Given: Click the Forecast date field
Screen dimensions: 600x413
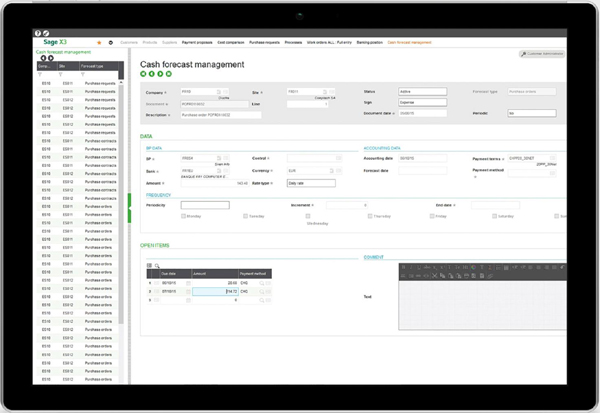Looking at the screenshot, I should [x=422, y=171].
